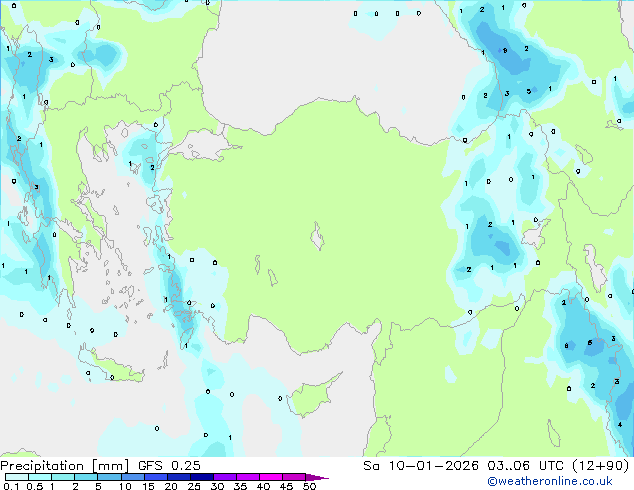The image size is (634, 490).
Task: Click the legend swatch between 15 and 20
Action: [x=156, y=477]
